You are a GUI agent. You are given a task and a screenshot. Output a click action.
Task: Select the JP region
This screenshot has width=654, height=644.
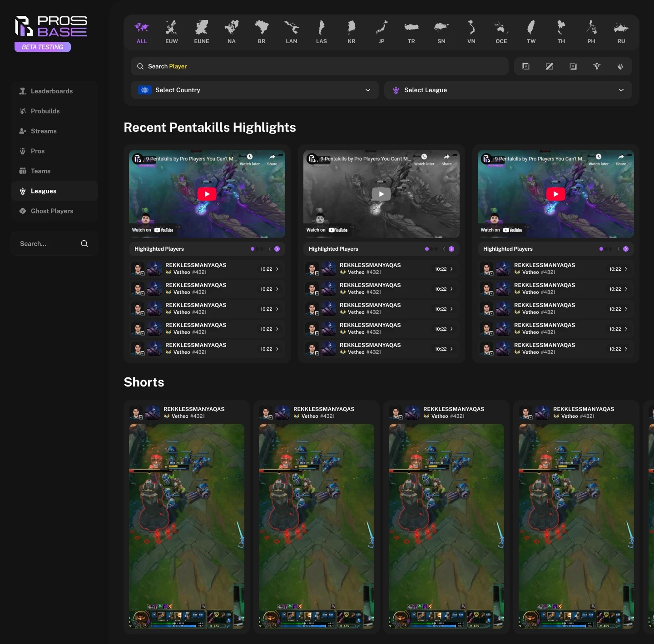(381, 32)
